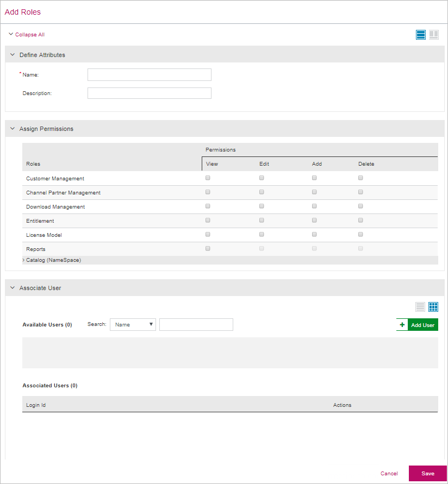Collapse the Define Attributes section

point(13,55)
